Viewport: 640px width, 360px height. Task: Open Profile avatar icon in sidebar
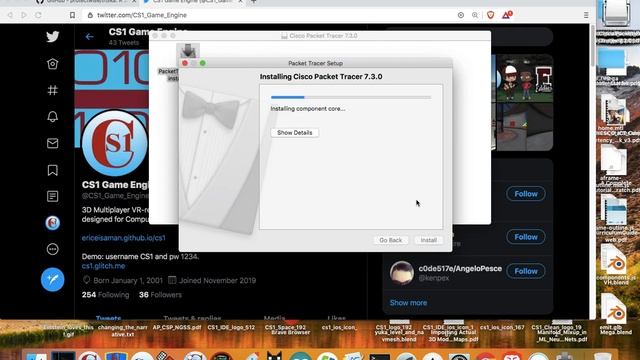click(x=52, y=223)
